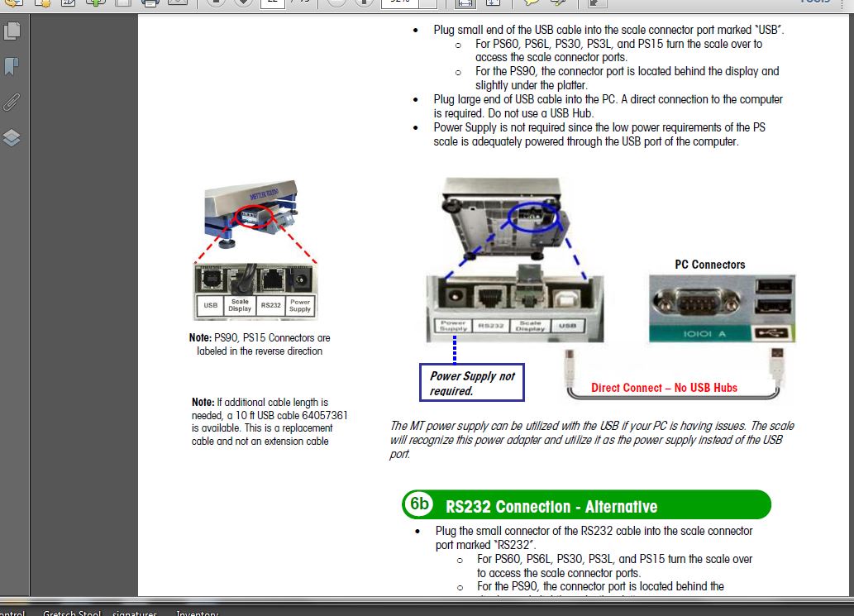Open the "signatures" item in the bottom bar
This screenshot has width=854, height=616.
[x=135, y=612]
